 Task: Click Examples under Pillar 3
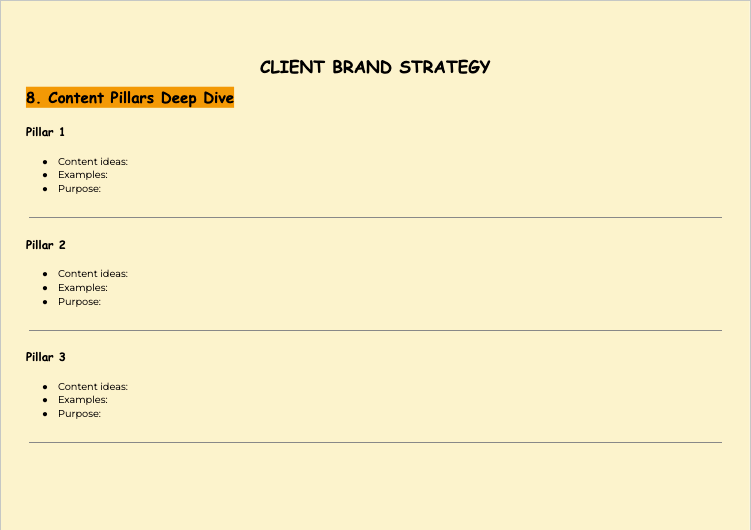pyautogui.click(x=83, y=400)
